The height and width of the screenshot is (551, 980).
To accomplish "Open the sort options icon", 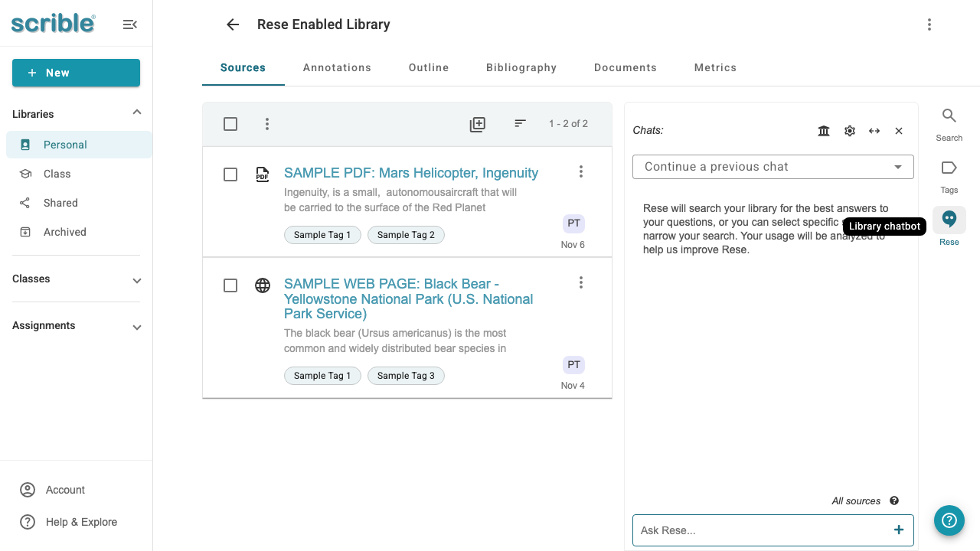I will [x=520, y=123].
